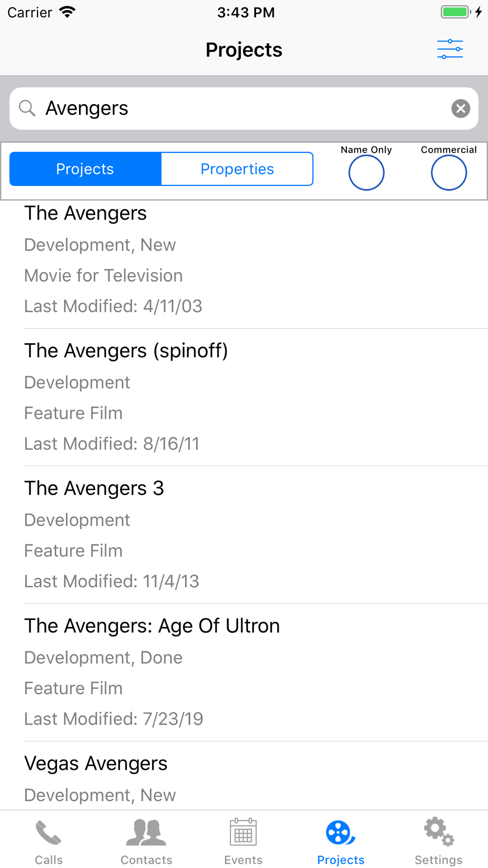488x868 pixels.
Task: Open the filter sliders icon
Action: click(449, 49)
